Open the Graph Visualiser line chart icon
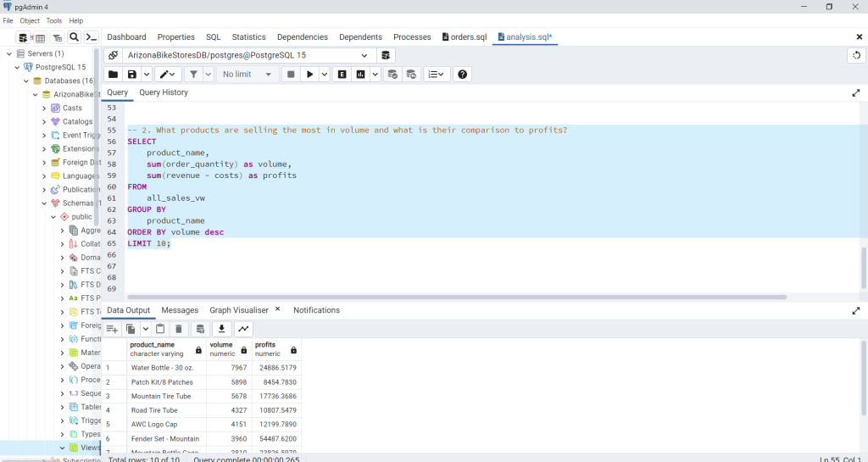Viewport: 868px width, 462px height. tap(243, 329)
